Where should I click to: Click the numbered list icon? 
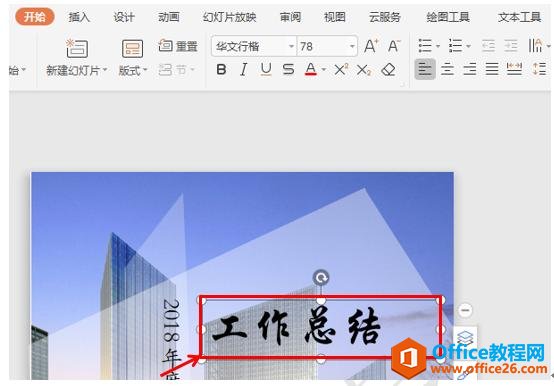point(455,46)
